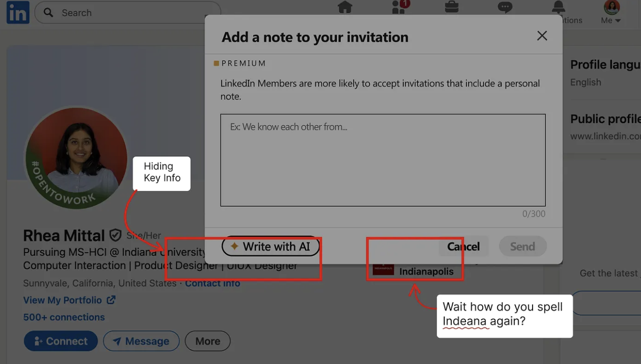Dismiss the invitation dialog via the X
The height and width of the screenshot is (364, 641).
point(542,35)
